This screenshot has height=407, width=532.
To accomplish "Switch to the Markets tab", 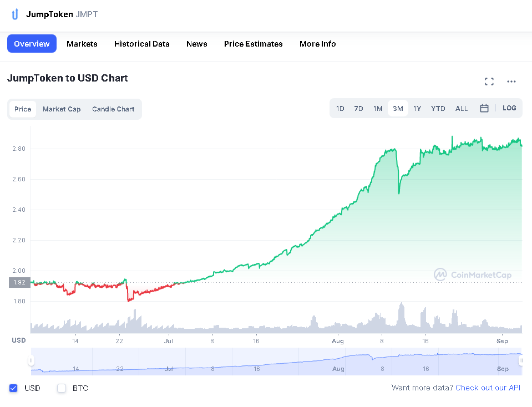I will [x=82, y=44].
